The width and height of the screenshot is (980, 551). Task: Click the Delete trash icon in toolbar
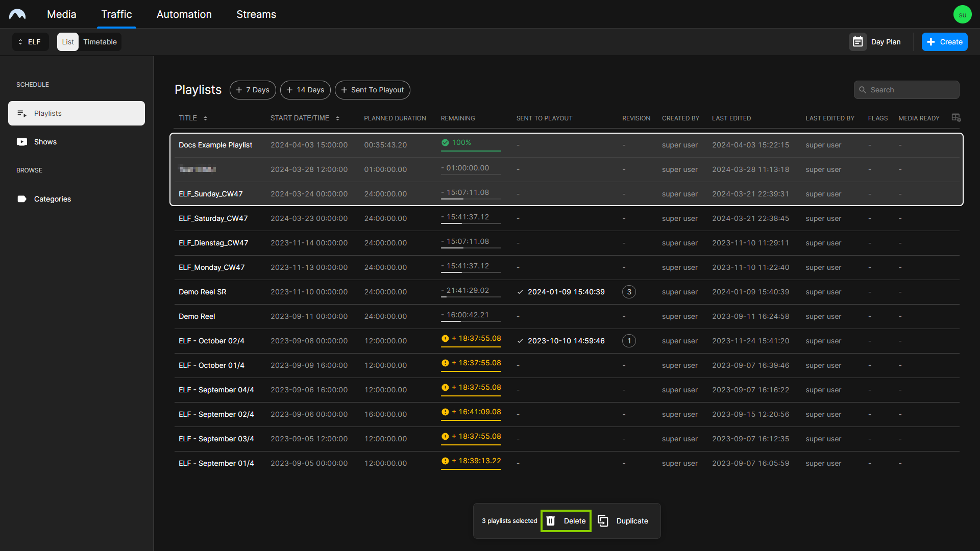point(551,520)
